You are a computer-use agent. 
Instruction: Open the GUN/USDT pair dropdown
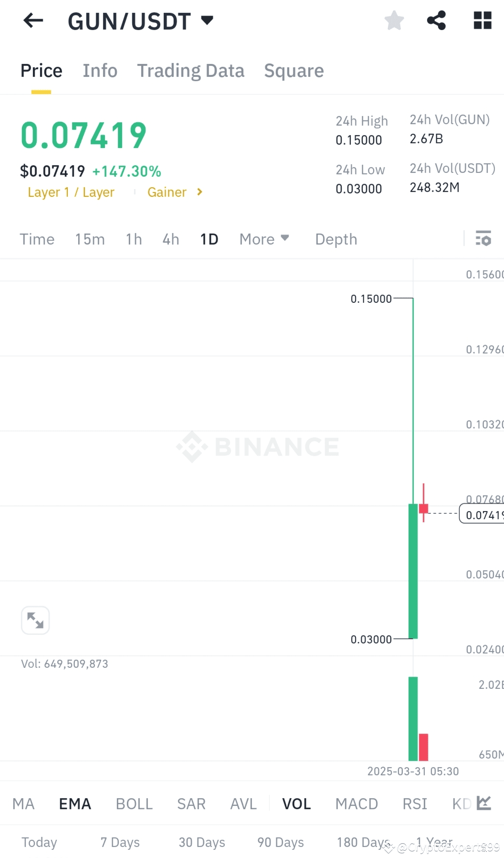click(207, 21)
